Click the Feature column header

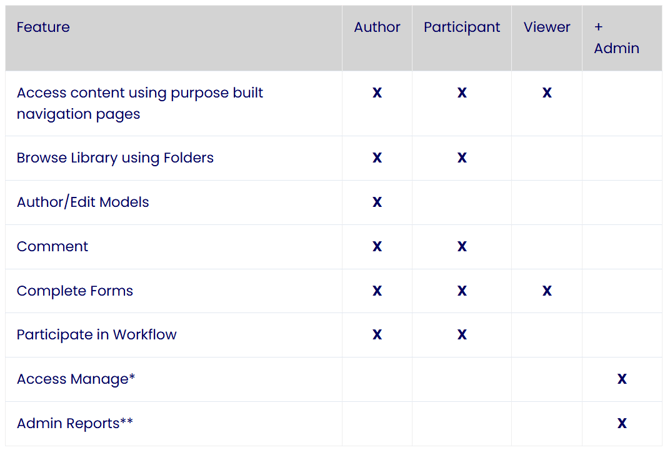point(43,27)
